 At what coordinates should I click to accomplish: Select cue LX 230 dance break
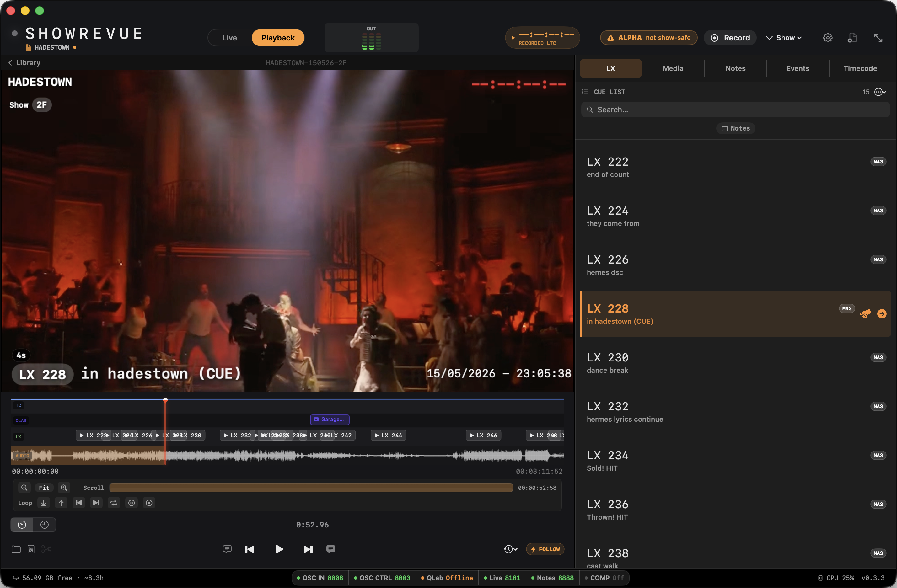[735, 363]
